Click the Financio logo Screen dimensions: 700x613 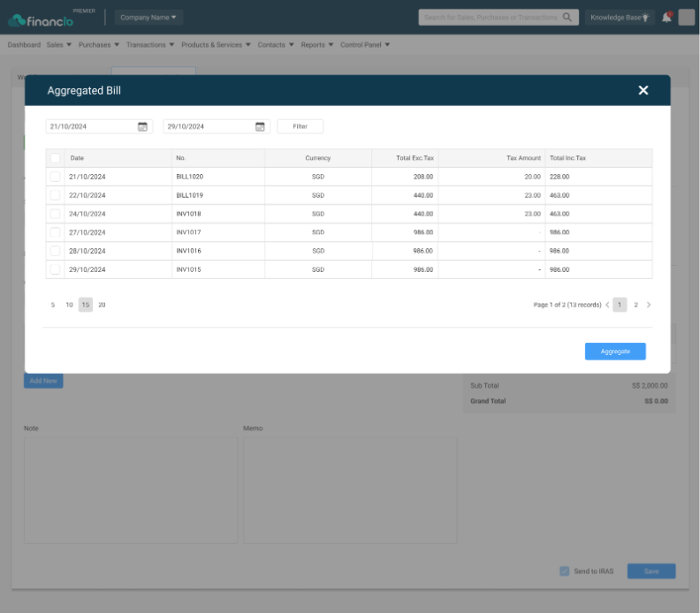coord(41,20)
